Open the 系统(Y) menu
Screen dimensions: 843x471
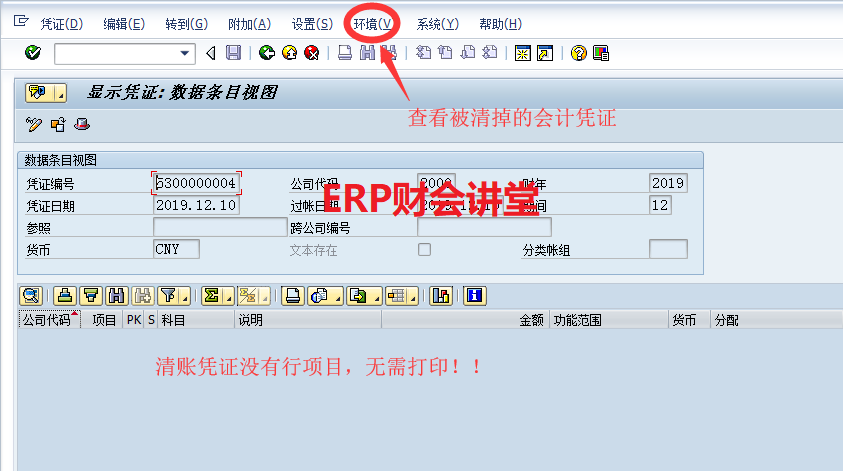point(437,23)
